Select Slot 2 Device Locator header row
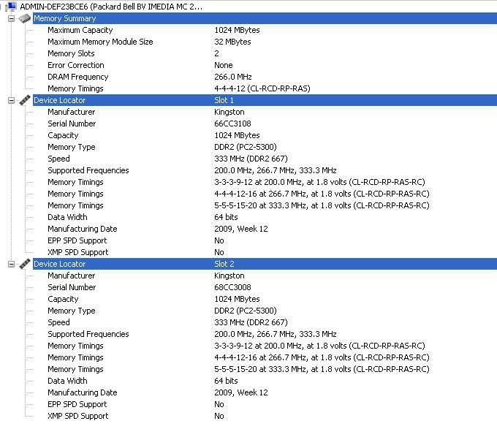The image size is (497, 448). click(x=59, y=264)
